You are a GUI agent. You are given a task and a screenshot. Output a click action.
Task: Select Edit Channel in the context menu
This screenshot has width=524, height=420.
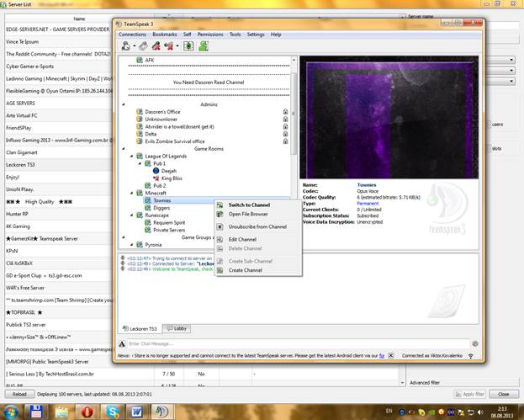click(x=242, y=239)
